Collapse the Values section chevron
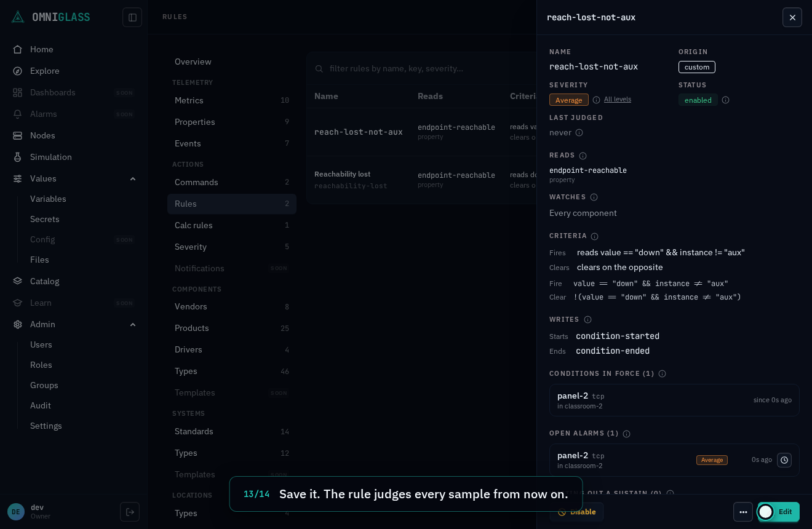 (133, 178)
